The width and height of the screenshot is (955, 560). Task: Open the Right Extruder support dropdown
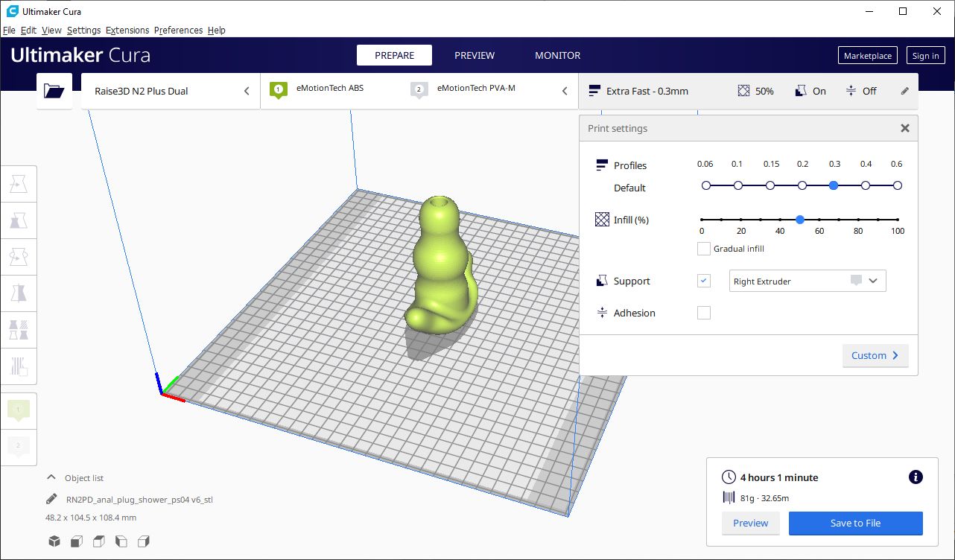tap(808, 281)
